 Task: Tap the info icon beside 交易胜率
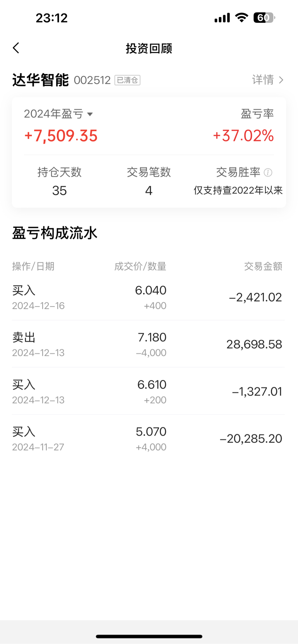click(x=268, y=172)
